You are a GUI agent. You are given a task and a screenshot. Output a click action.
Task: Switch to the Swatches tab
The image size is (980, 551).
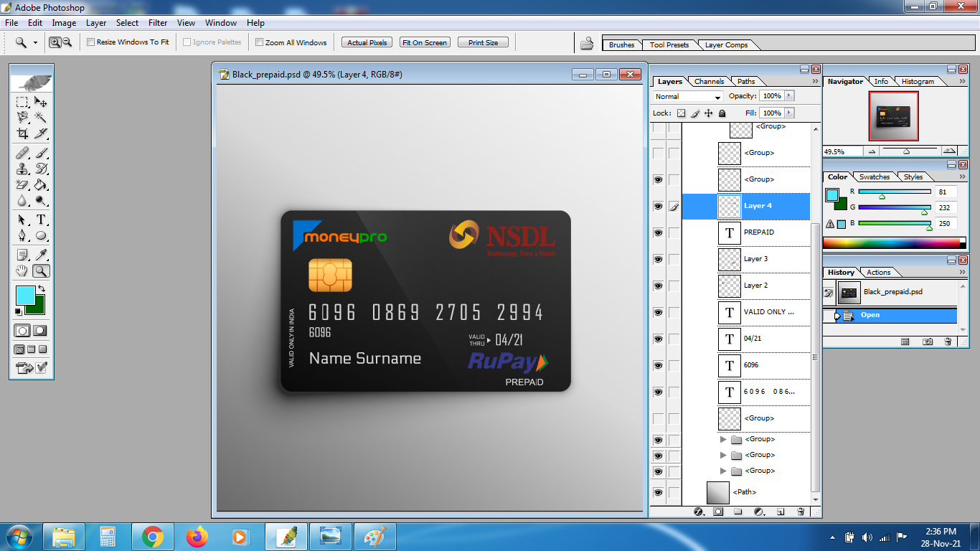pos(875,177)
